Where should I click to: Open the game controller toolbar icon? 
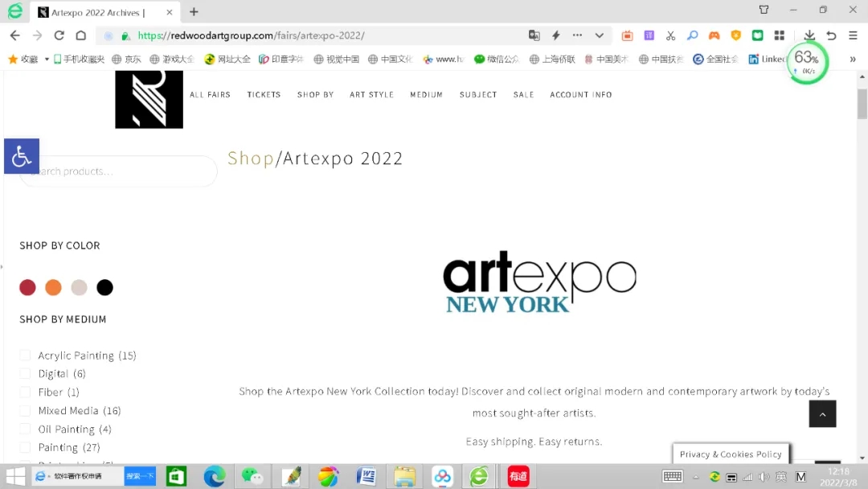click(x=714, y=35)
